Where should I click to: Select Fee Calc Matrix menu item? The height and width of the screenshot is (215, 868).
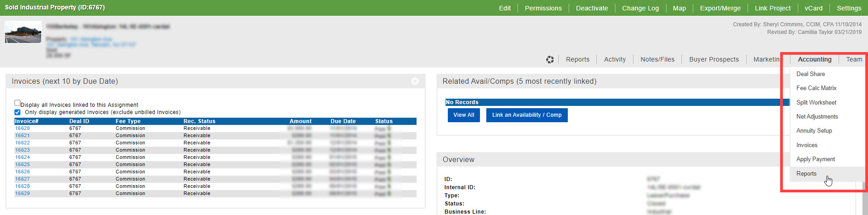pyautogui.click(x=816, y=88)
